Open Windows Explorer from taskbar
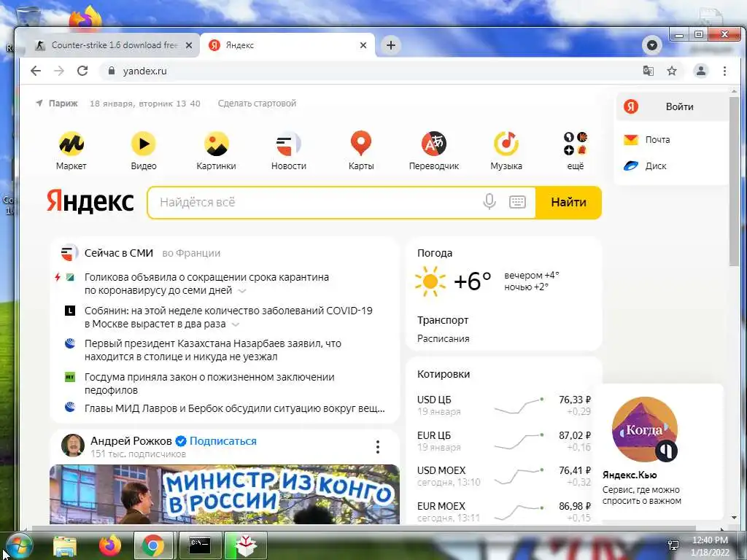Screen dimensions: 747x560 coord(65,545)
